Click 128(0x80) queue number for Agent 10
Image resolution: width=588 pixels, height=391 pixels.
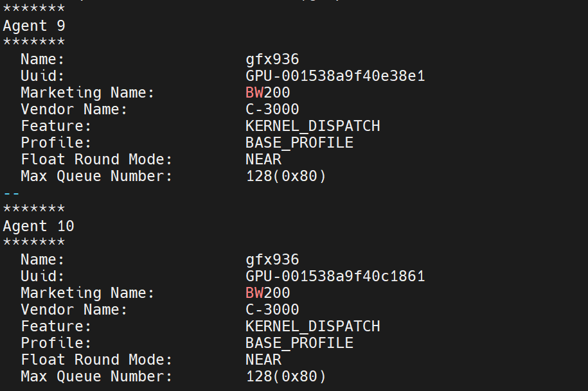286,377
